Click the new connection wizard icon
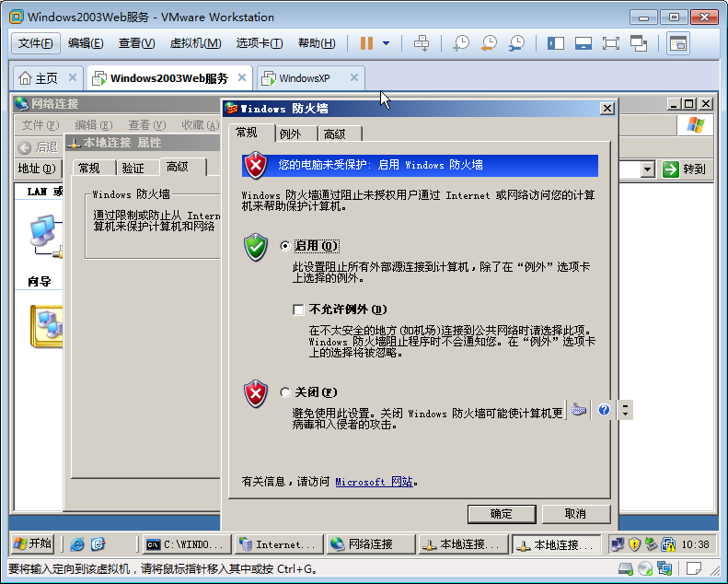The height and width of the screenshot is (584, 728). [46, 326]
